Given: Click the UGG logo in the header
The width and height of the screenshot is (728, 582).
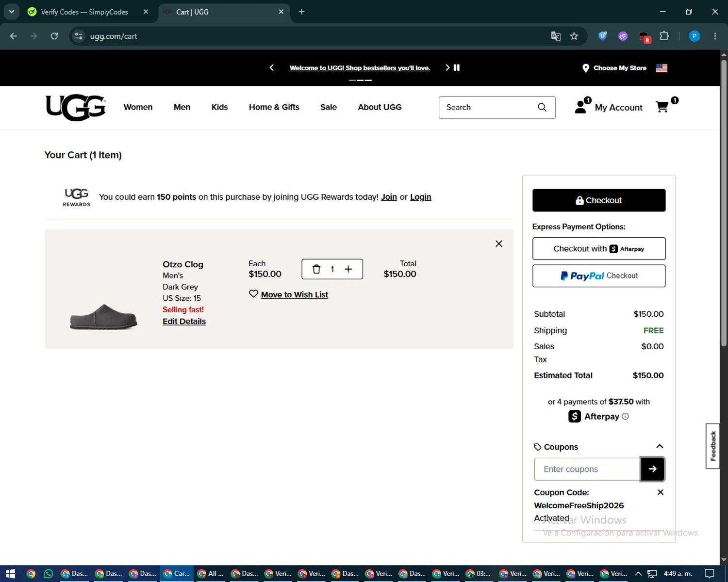Looking at the screenshot, I should 75,107.
